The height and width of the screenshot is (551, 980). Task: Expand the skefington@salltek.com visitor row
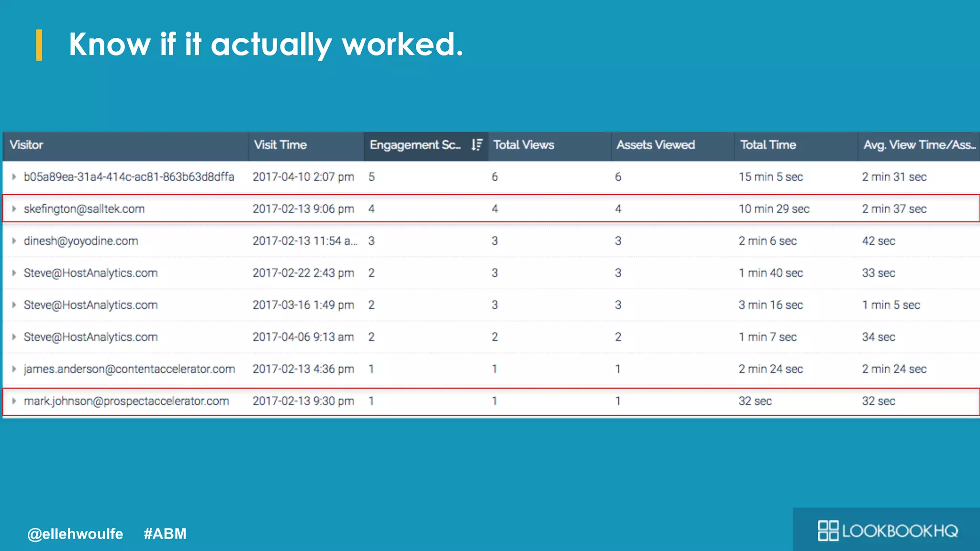coord(14,209)
